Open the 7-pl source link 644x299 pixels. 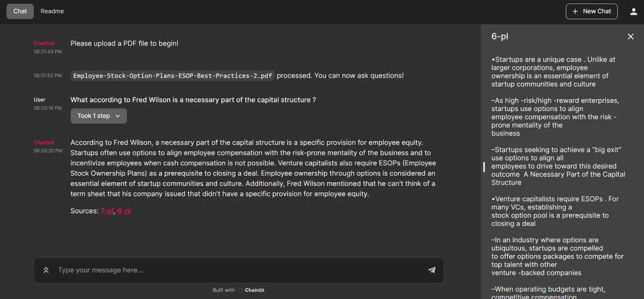coord(107,211)
